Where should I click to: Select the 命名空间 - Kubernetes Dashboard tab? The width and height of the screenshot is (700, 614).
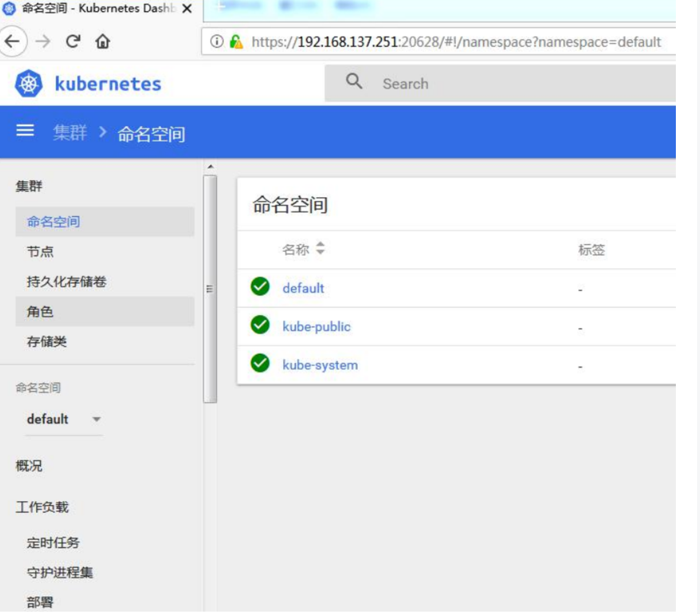click(98, 8)
